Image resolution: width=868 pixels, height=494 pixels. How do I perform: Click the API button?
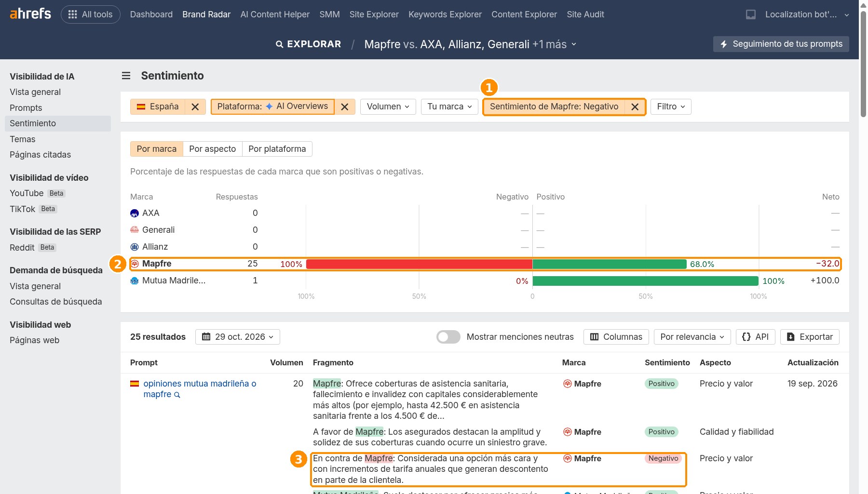click(x=756, y=337)
